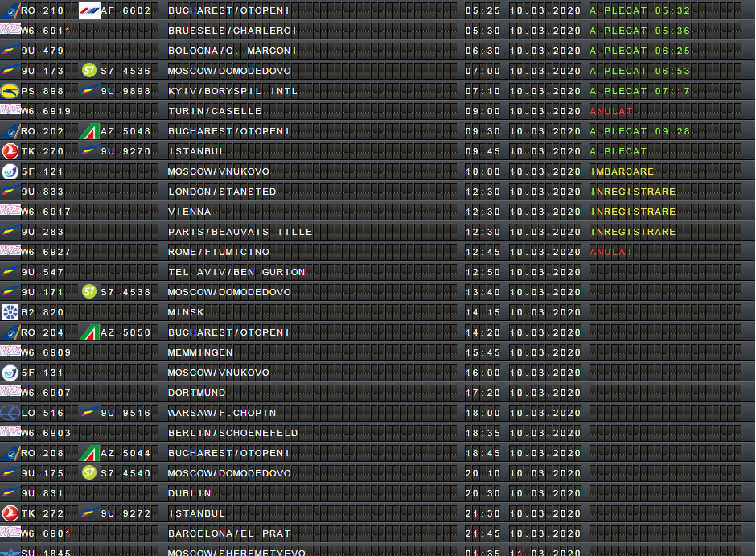Click the Wizz Air logo beside W6 6911
The height and width of the screenshot is (556, 756).
coord(10,30)
